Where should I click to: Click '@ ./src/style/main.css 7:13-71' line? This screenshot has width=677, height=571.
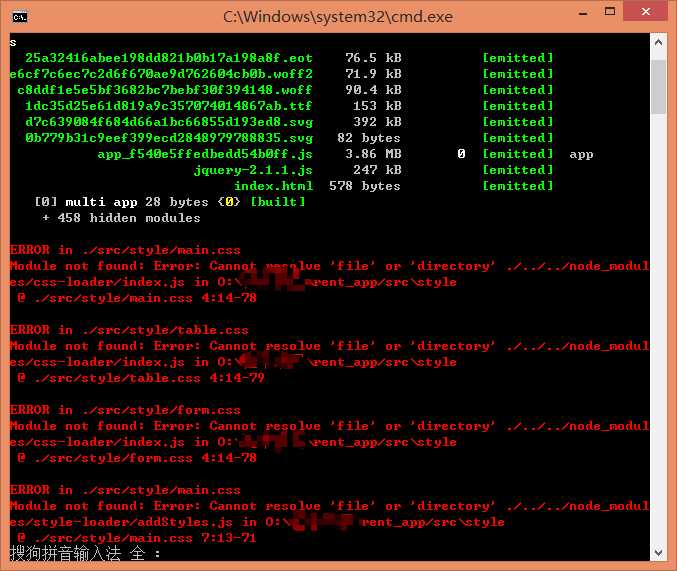137,538
